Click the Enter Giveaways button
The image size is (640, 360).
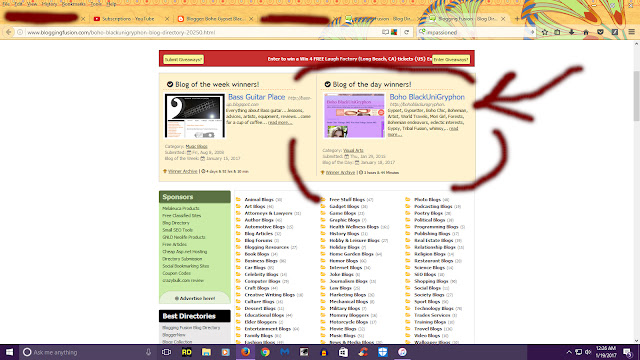[451, 60]
